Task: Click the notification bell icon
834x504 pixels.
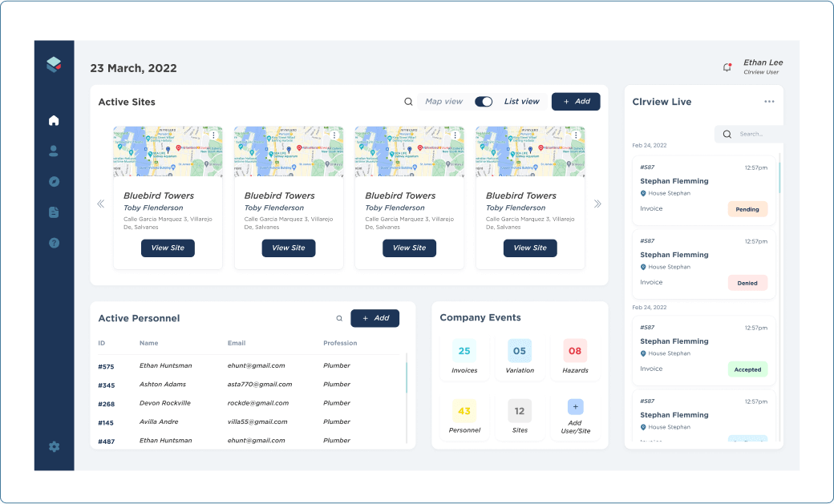Action: pyautogui.click(x=727, y=67)
